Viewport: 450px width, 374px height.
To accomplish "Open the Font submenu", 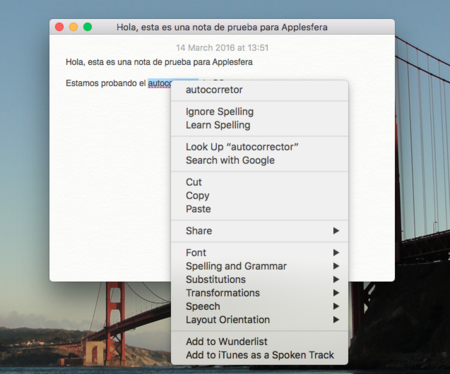I will click(259, 253).
